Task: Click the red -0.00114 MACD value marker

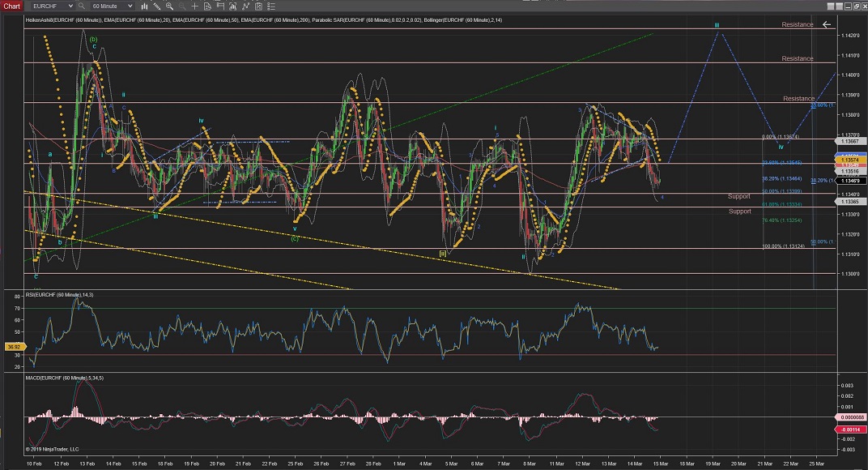Action: 851,429
